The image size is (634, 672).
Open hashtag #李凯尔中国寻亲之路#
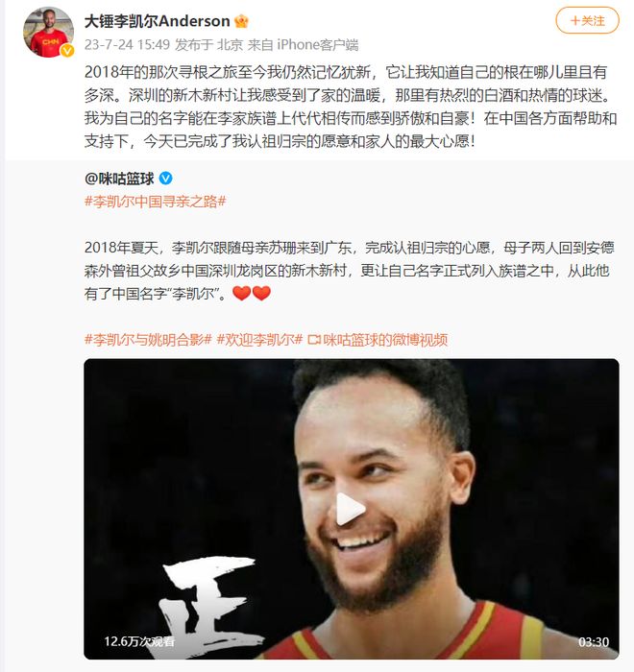[x=156, y=202]
